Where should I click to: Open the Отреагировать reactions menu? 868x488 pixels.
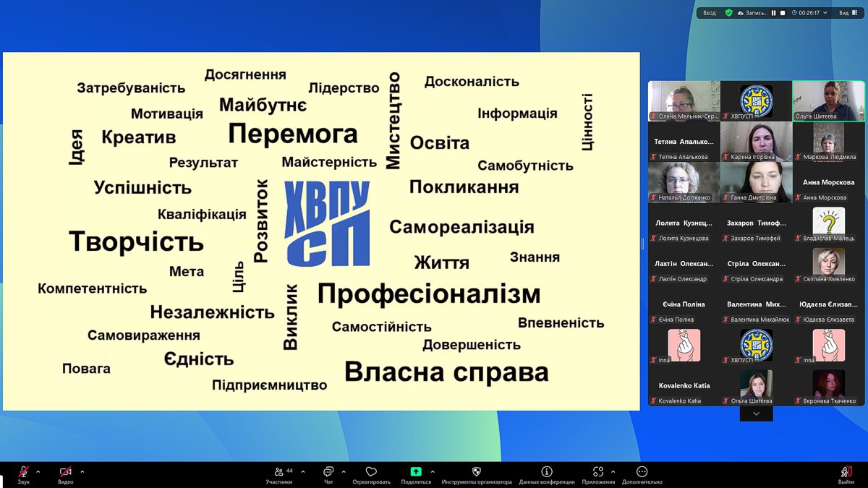[x=371, y=474]
